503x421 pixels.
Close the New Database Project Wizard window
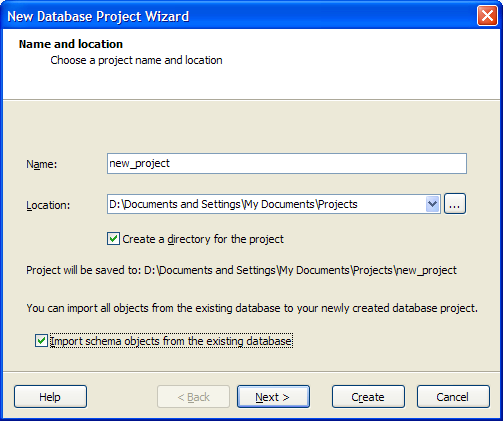pyautogui.click(x=487, y=16)
